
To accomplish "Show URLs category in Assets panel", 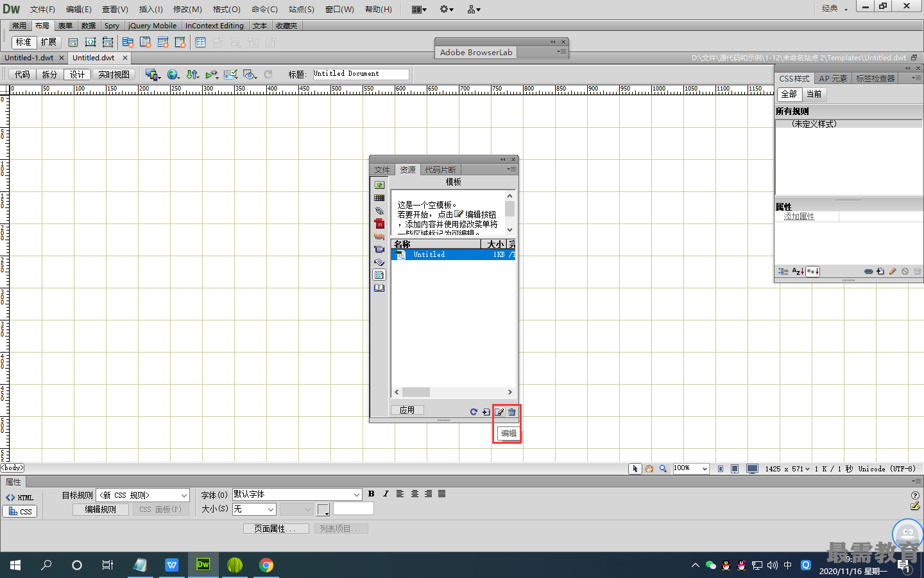I will point(379,211).
